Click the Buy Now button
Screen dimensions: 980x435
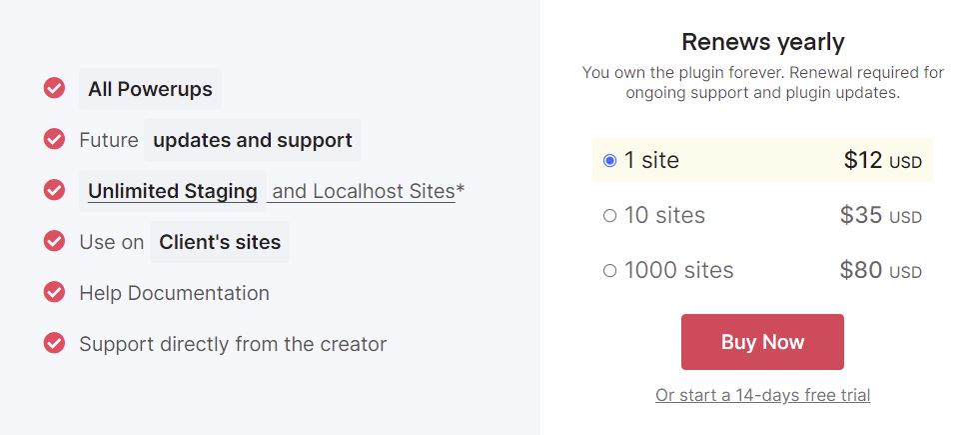[x=762, y=342]
